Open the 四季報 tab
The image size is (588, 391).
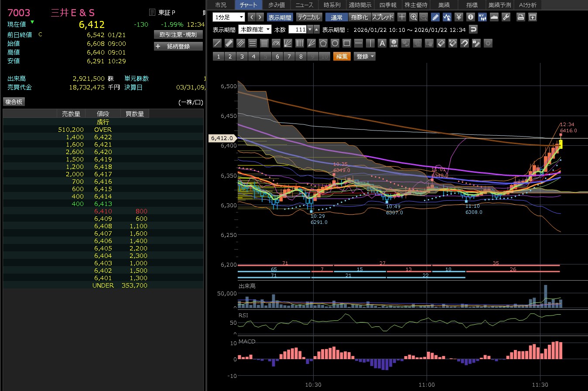point(387,5)
